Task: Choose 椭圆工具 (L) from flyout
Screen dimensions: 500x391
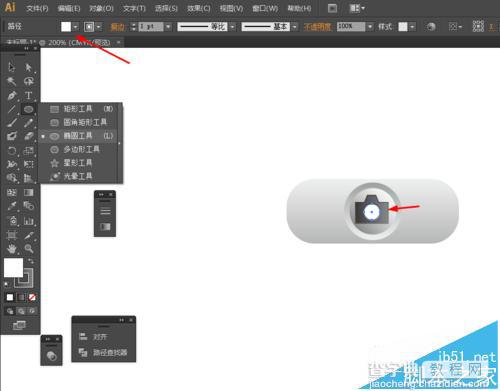Action: tap(81, 136)
